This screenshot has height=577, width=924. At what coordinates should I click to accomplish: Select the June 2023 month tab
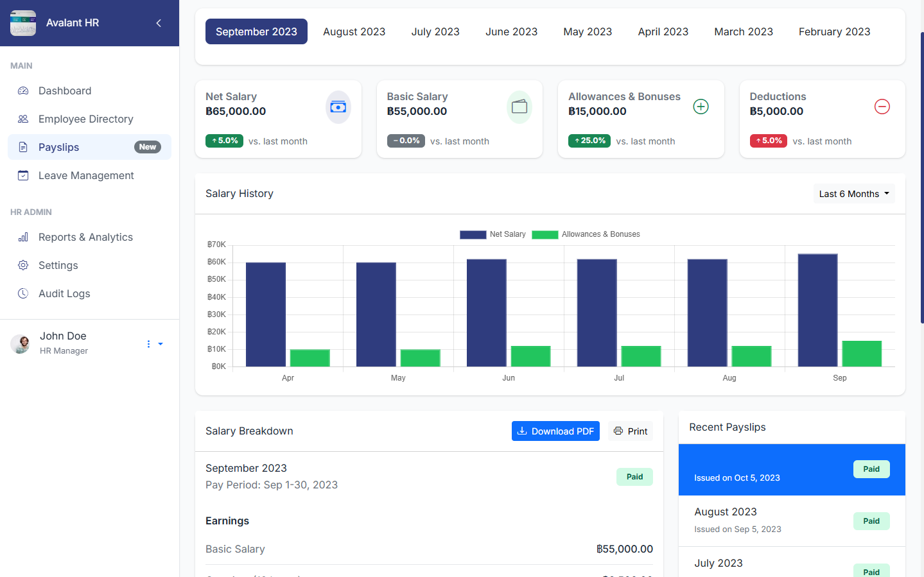click(x=511, y=31)
